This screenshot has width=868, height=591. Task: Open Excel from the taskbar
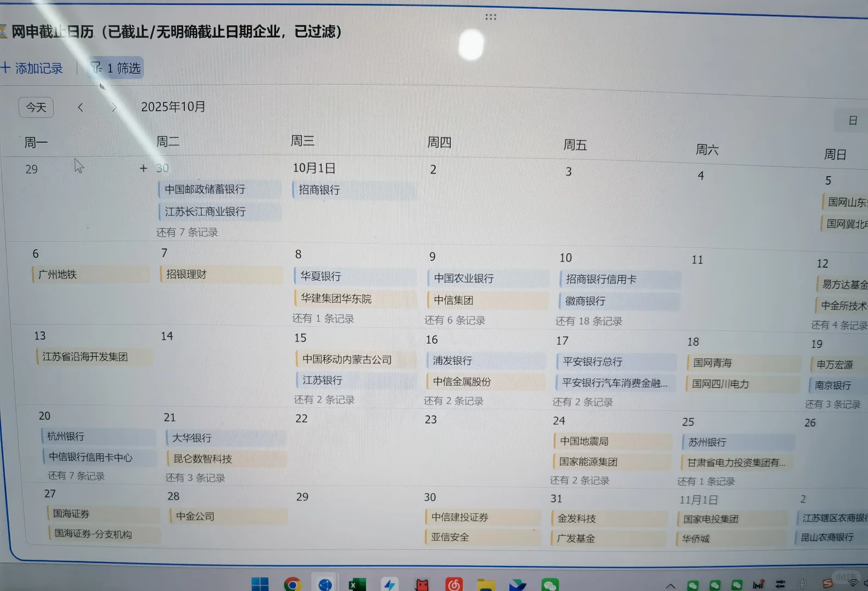pyautogui.click(x=357, y=585)
